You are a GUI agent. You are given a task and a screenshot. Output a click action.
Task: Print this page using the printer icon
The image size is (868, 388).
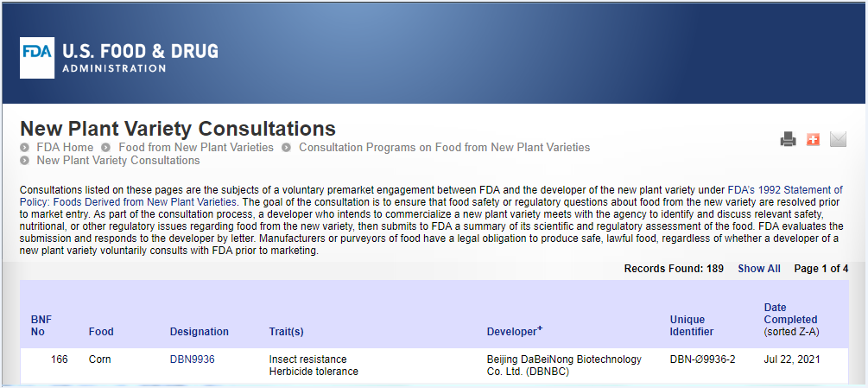(x=788, y=139)
